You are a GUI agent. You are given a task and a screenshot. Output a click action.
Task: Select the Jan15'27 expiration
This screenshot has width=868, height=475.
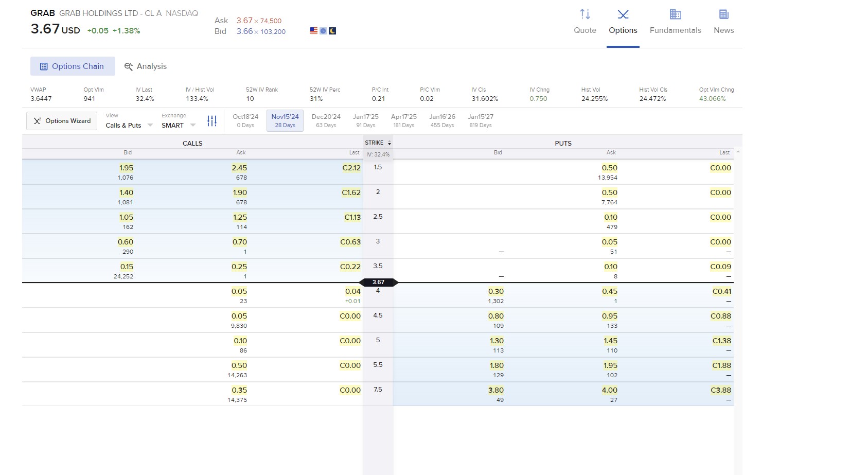(x=481, y=120)
